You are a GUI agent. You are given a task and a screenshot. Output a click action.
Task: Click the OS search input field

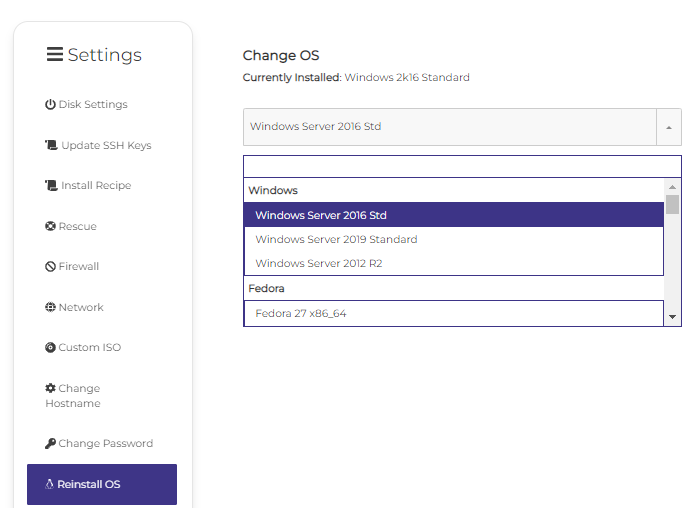(x=462, y=167)
